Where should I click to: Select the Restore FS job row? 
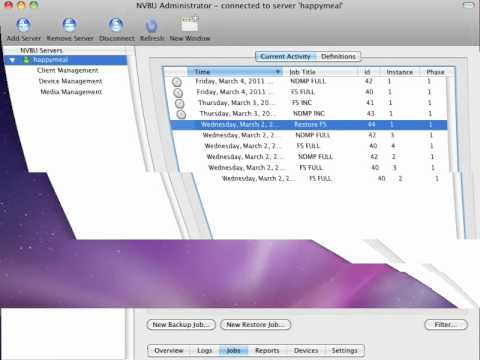(309, 125)
